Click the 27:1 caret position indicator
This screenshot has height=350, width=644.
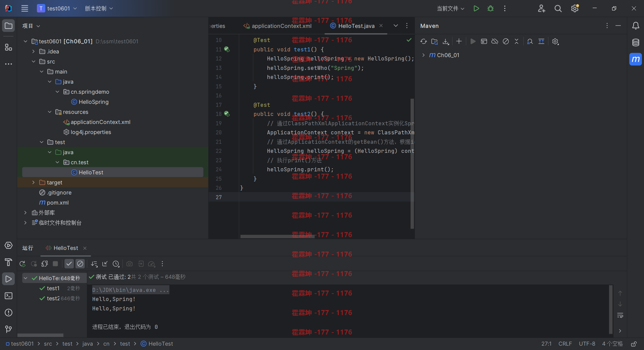click(546, 344)
